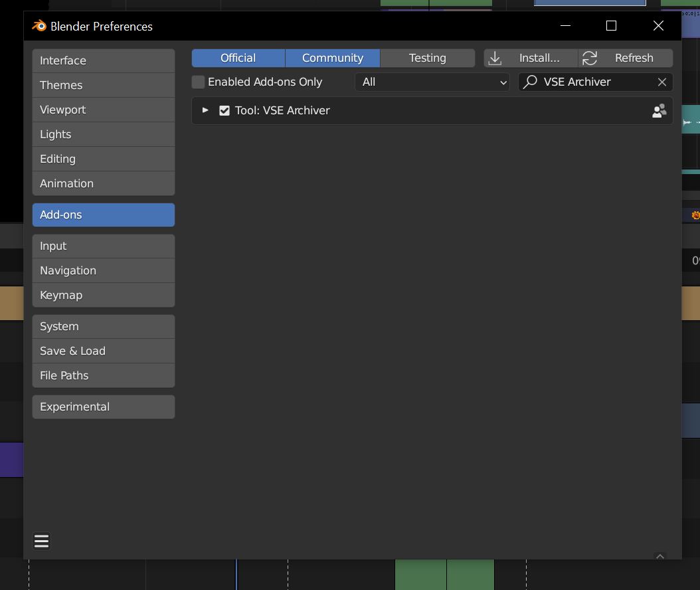Click the Install add-on button
The height and width of the screenshot is (590, 700).
tap(531, 58)
